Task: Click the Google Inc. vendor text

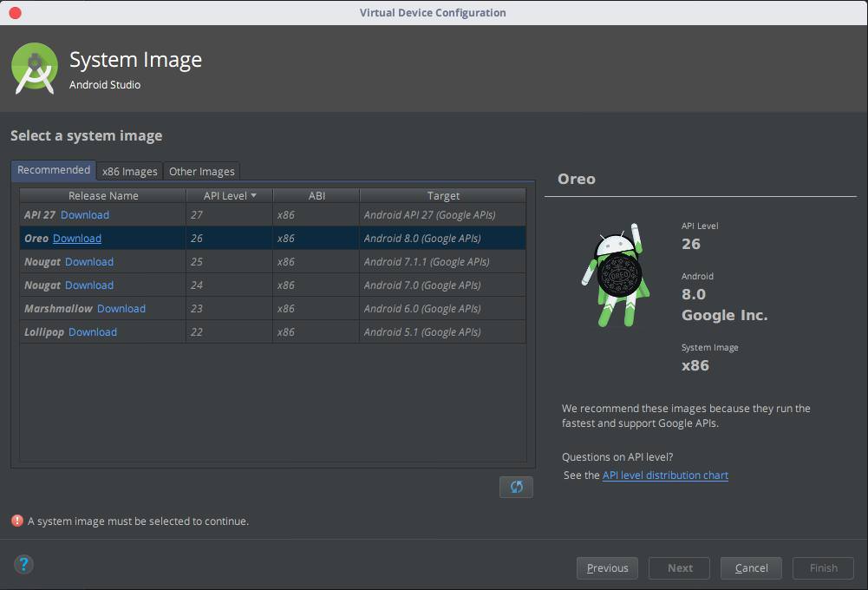Action: (x=725, y=315)
